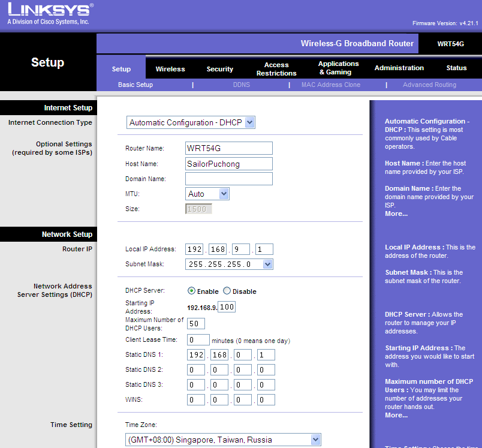Open MAC Address Clone sub-tab

click(330, 85)
